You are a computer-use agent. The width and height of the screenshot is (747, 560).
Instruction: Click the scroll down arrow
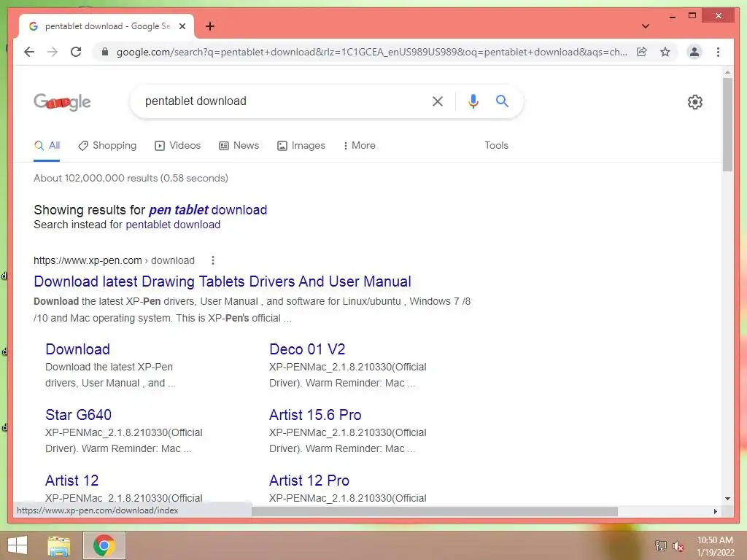727,499
